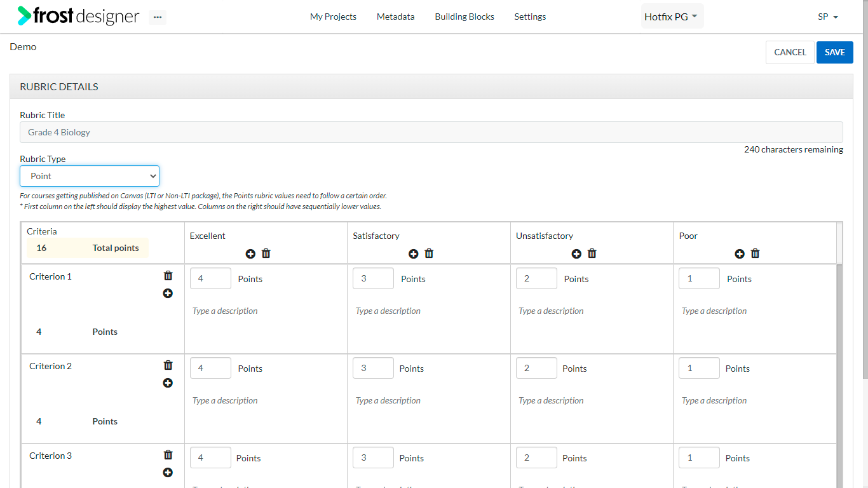The width and height of the screenshot is (868, 488).
Task: Click the page vertical scrollbar
Action: [864, 191]
